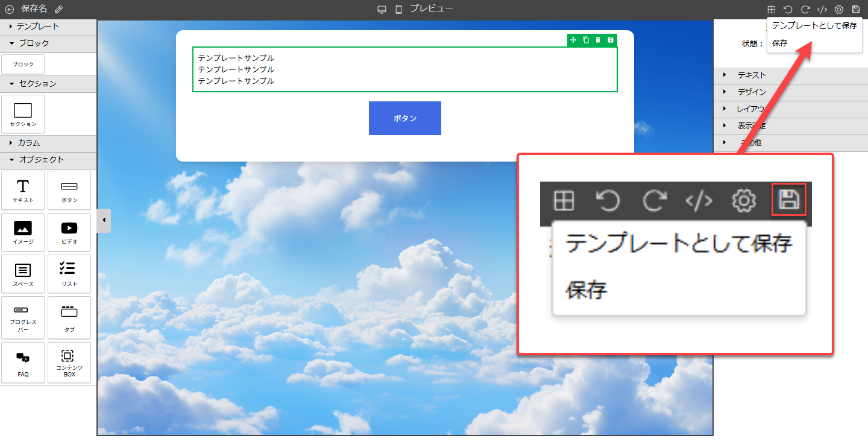Viewport: 868px width, 441px height.
Task: Click the pencil icon to edit 保存名
Action: pyautogui.click(x=58, y=9)
